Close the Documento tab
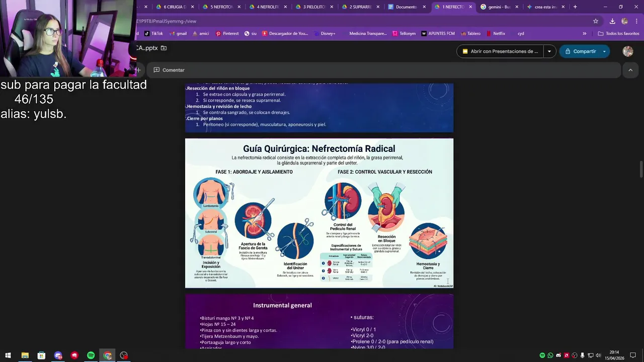Screen dimensions: 644x362 pos(424,7)
